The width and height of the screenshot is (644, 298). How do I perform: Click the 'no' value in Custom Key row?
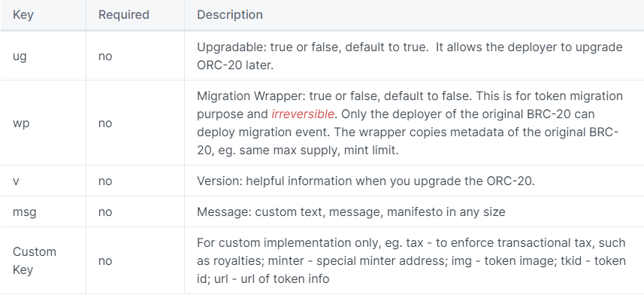pyautogui.click(x=105, y=261)
